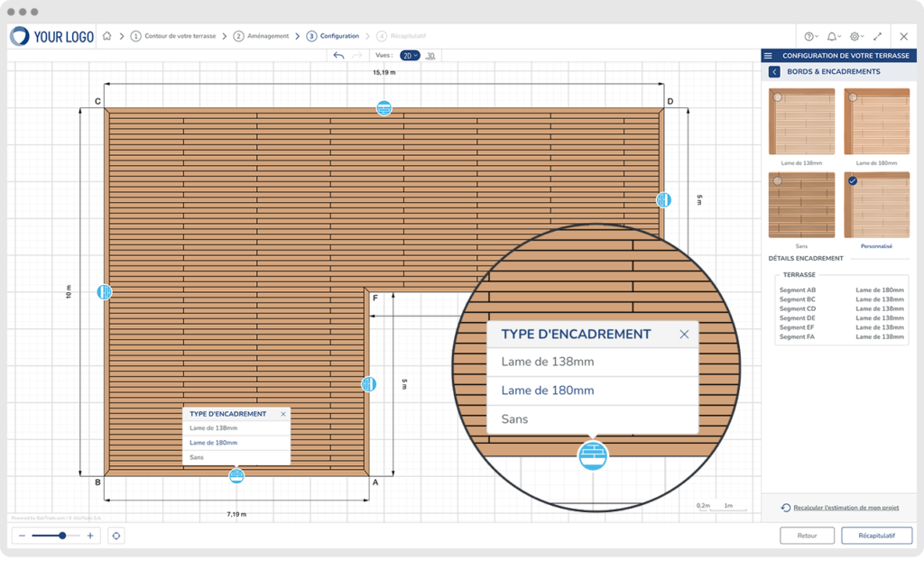Select the Sans frame radio option
The image size is (924, 588).
pyautogui.click(x=778, y=181)
